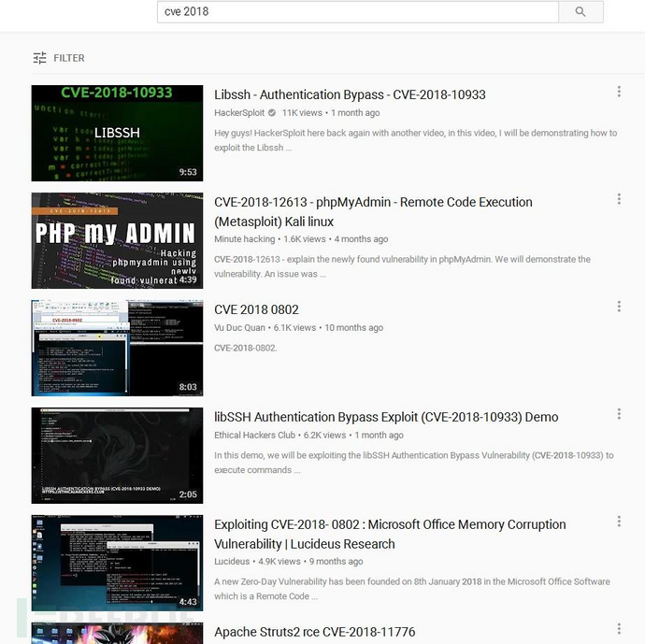645x644 pixels.
Task: Click '9 months ago' beside Lucideus
Action: (x=337, y=562)
